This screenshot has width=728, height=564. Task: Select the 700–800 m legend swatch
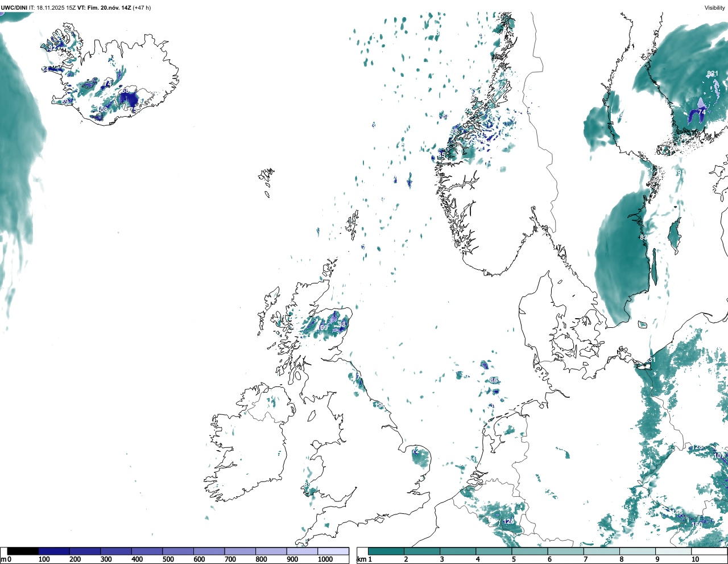click(x=240, y=551)
